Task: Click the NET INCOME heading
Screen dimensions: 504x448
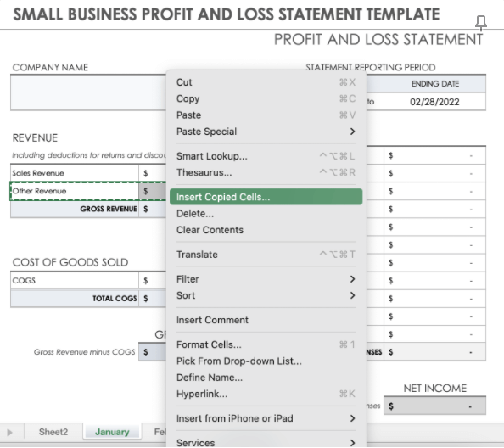Action: point(435,389)
